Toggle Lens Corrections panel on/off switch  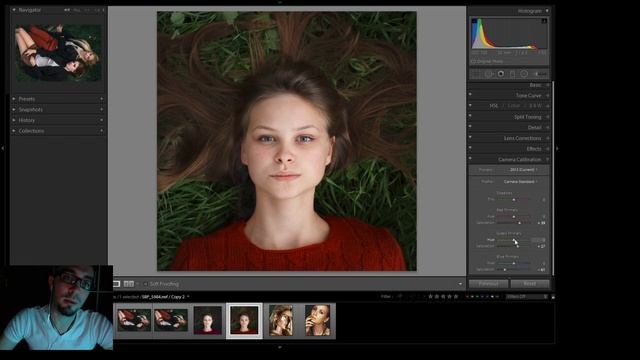470,138
